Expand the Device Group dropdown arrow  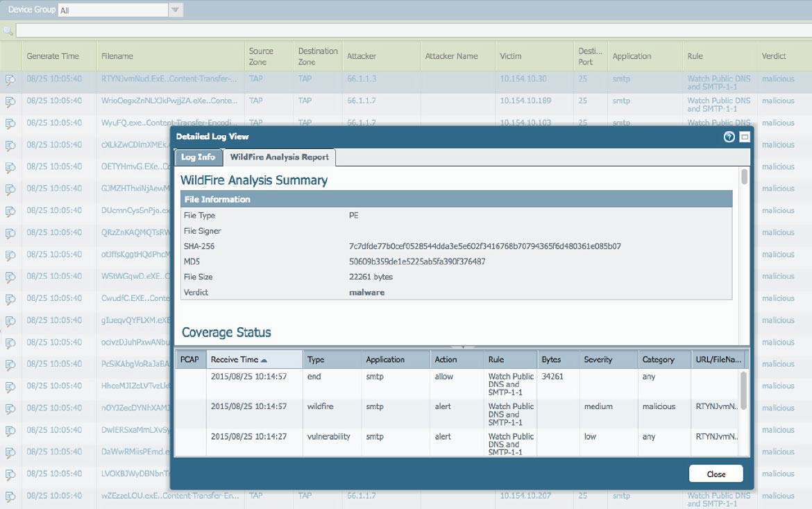click(176, 10)
